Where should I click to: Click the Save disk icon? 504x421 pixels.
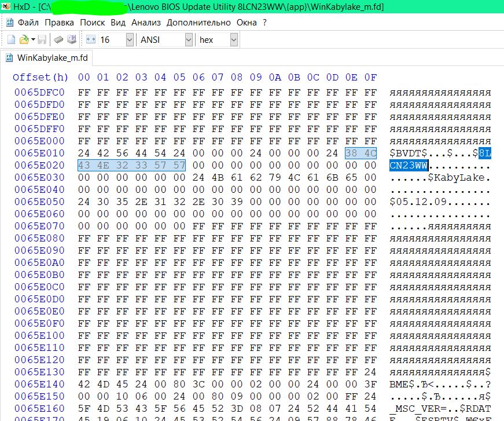42,40
